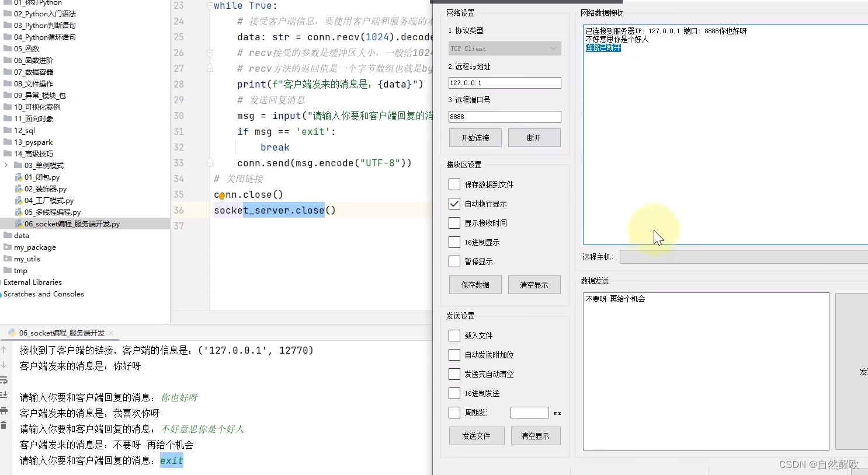The image size is (868, 475).
Task: Select Scratches and Consoles node
Action: [44, 294]
